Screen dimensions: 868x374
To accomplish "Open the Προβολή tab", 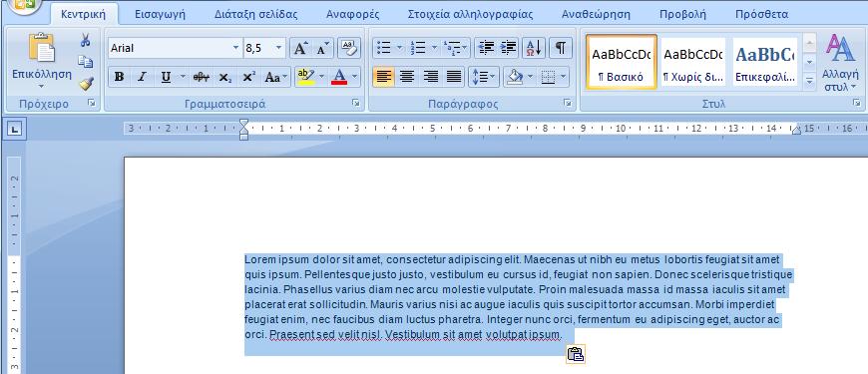I will click(x=682, y=14).
